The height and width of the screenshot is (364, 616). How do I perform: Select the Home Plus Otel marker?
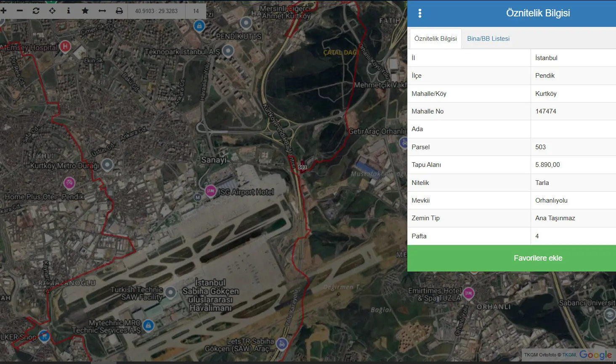(69, 183)
